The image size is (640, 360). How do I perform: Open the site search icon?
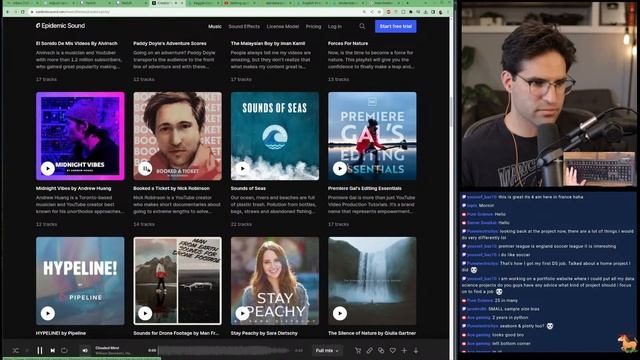pyautogui.click(x=362, y=26)
